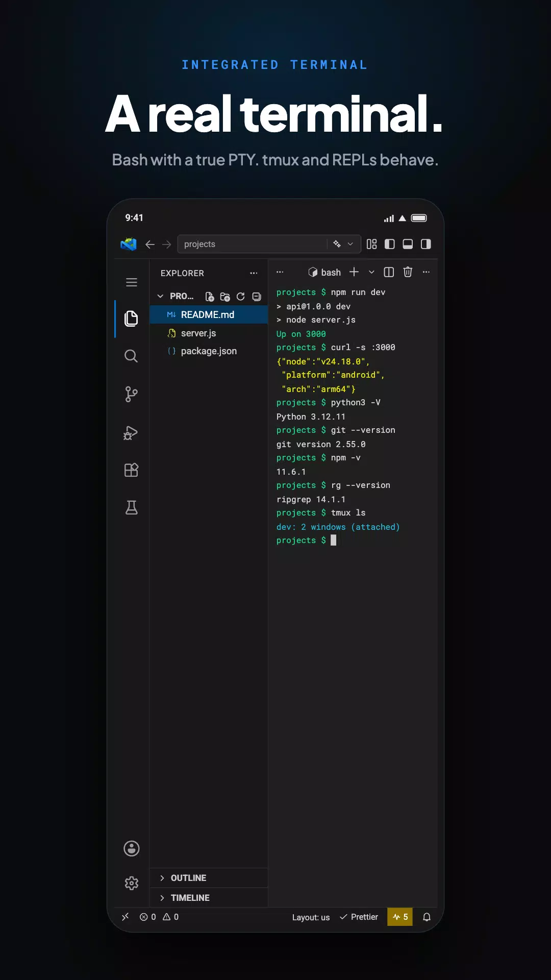Screen dimensions: 551x980
Task: Toggle the primary side bar
Action: tap(390, 244)
